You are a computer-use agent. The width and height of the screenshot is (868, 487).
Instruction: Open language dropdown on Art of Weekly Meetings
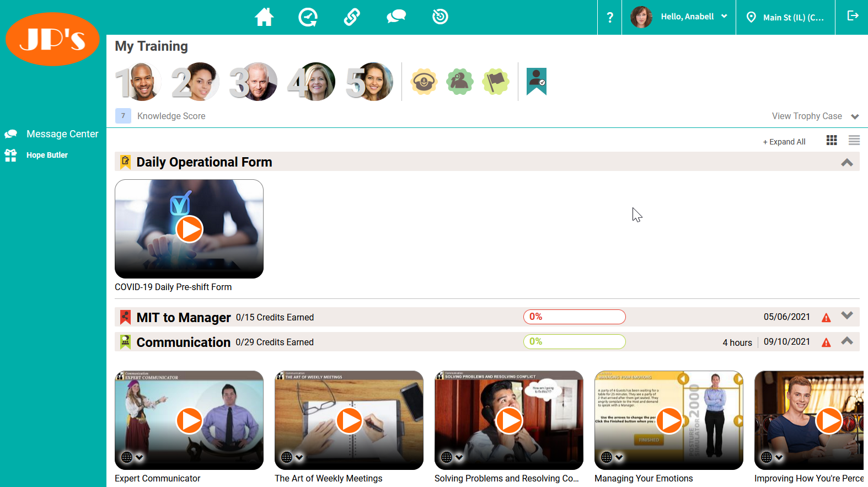point(292,457)
